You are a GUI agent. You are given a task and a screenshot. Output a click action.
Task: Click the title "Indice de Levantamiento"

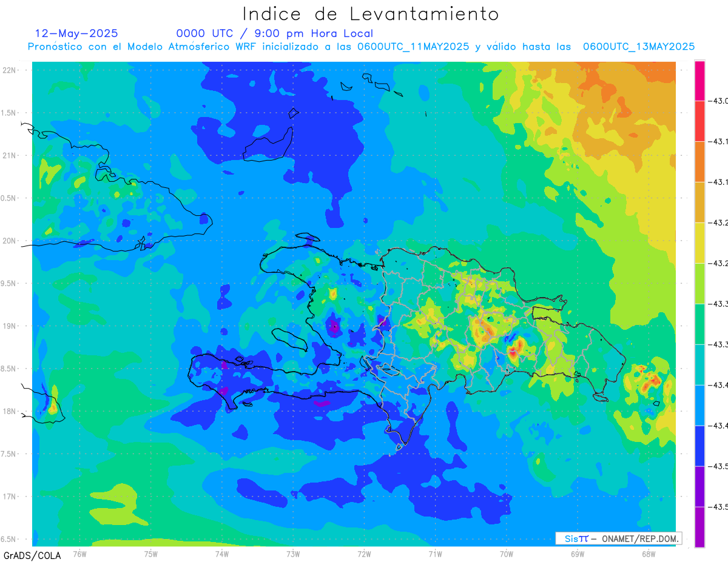coord(370,13)
